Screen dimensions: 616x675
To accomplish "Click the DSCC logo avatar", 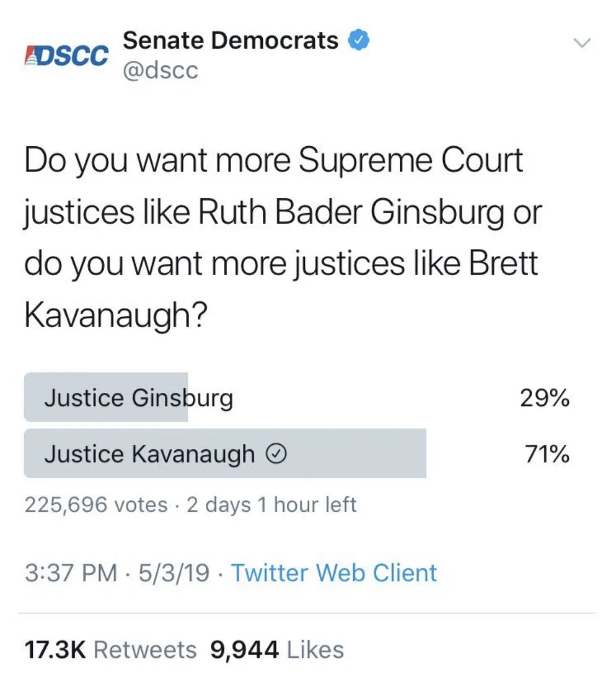I will point(66,56).
